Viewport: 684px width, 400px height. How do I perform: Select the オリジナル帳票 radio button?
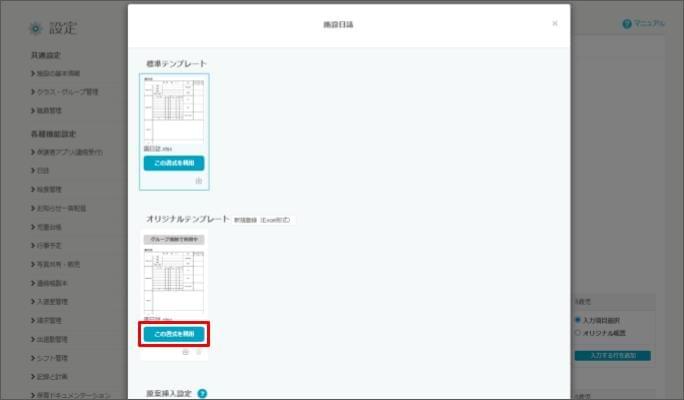pos(578,332)
